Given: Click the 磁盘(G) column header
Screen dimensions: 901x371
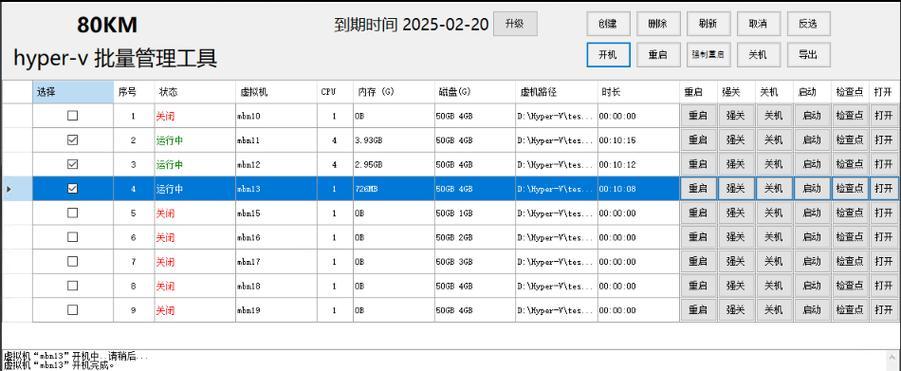Looking at the screenshot, I should [475, 92].
